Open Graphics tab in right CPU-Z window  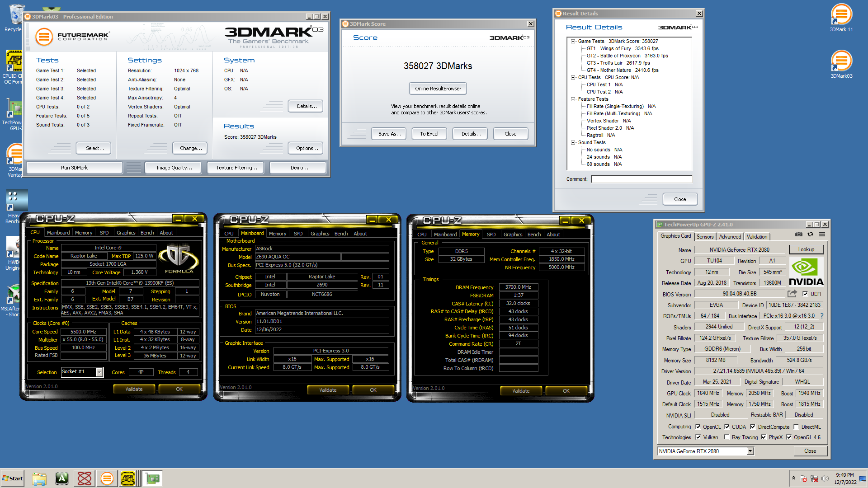[513, 235]
